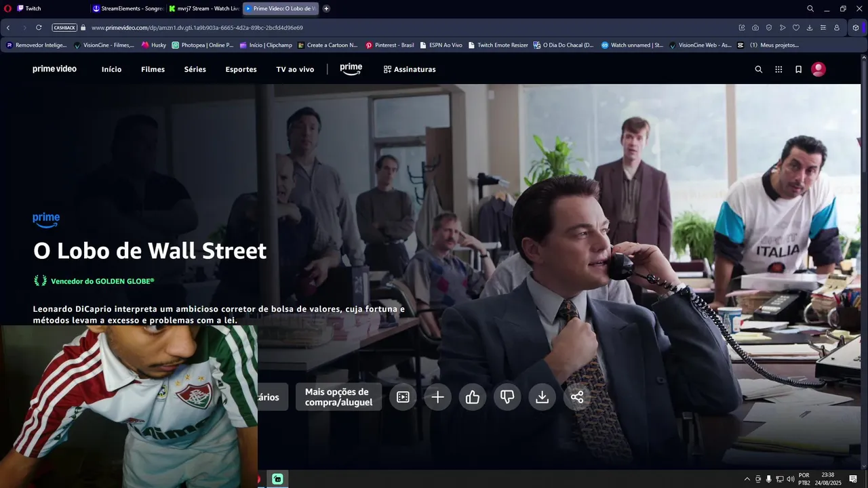Viewport: 868px width, 488px height.
Task: Open Assinaturas subscriptions page
Action: (410, 69)
